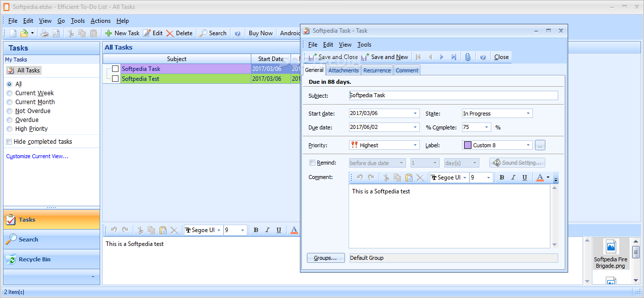Click the Custom 8 purple label swatch
This screenshot has height=298, width=644.
coord(468,145)
